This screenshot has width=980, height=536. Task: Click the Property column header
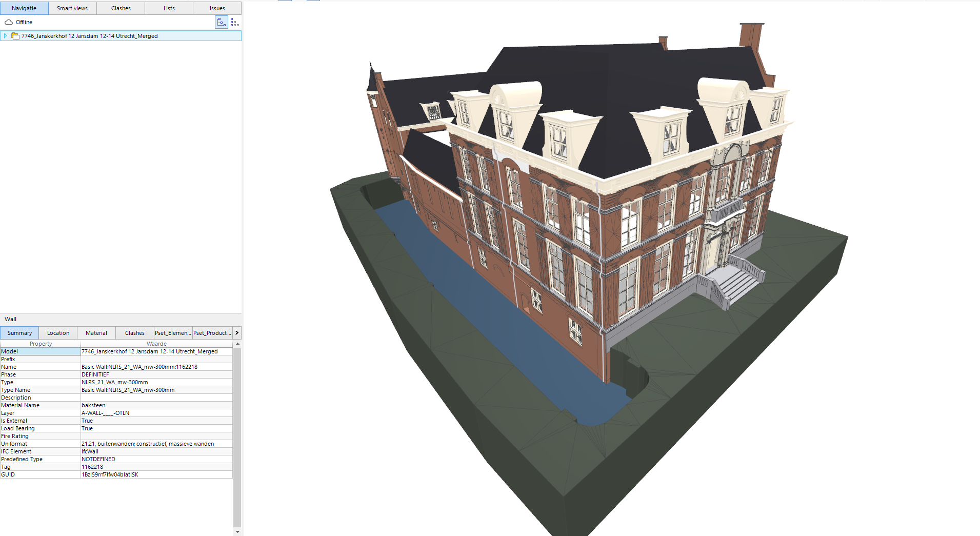pos(41,344)
